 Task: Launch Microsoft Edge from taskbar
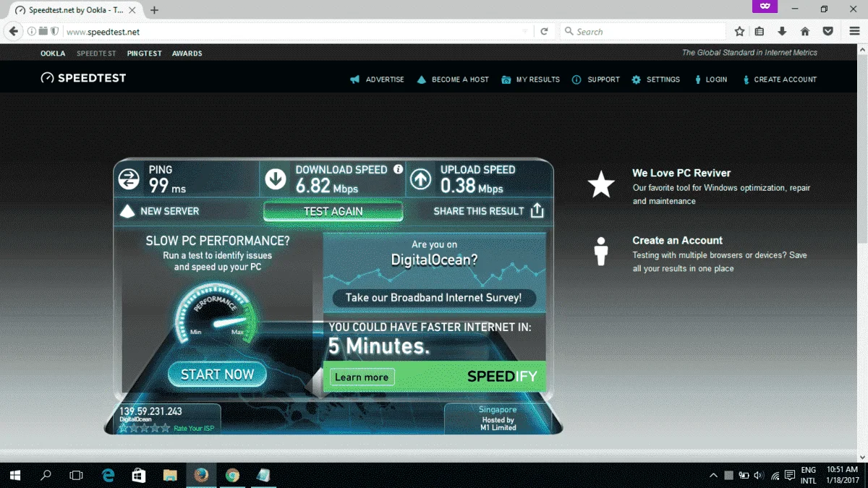109,475
